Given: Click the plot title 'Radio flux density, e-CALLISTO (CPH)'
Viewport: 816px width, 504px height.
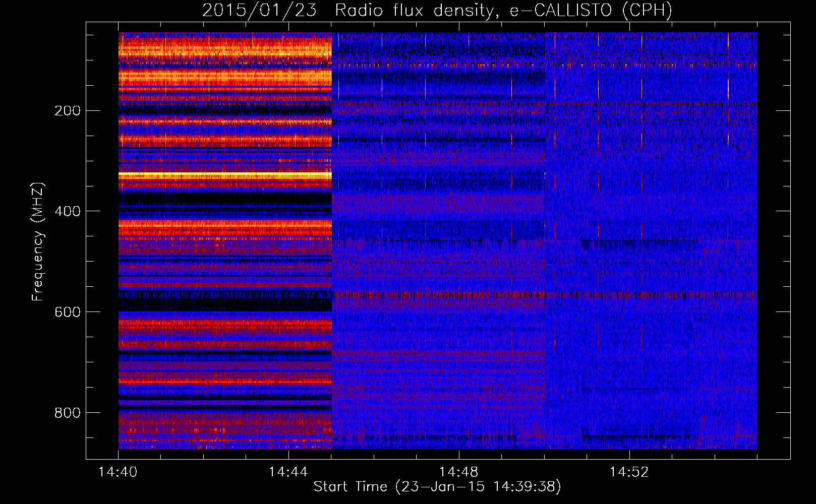Looking at the screenshot, I should pos(503,11).
